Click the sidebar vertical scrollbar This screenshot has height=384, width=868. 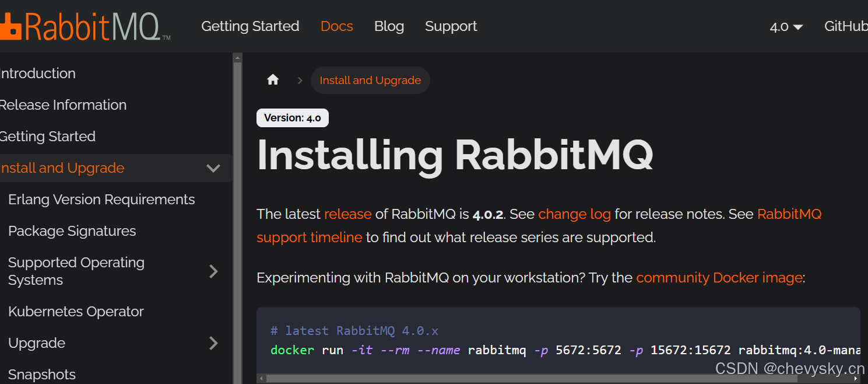click(237, 222)
